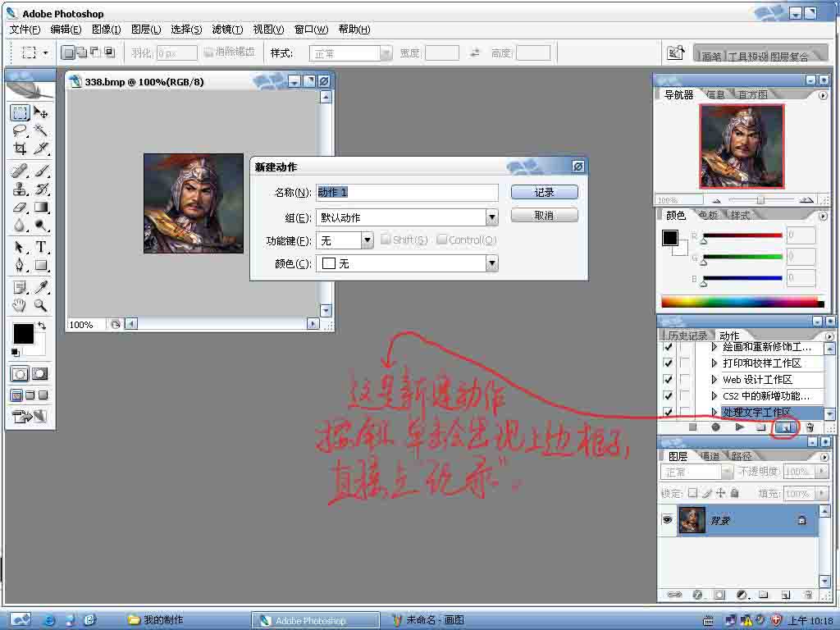Image resolution: width=840 pixels, height=630 pixels.
Task: Select the Clone Stamp tool
Action: pos(20,189)
